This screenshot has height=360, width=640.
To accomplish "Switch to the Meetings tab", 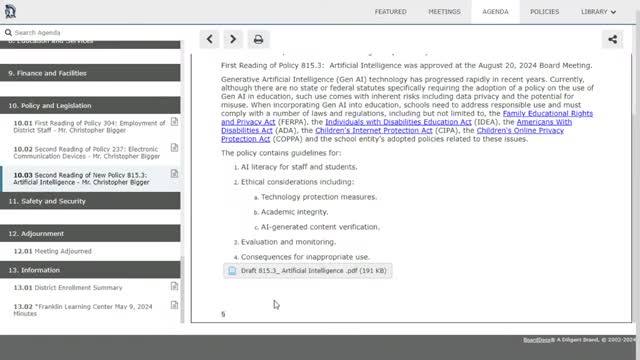I will pyautogui.click(x=444, y=12).
